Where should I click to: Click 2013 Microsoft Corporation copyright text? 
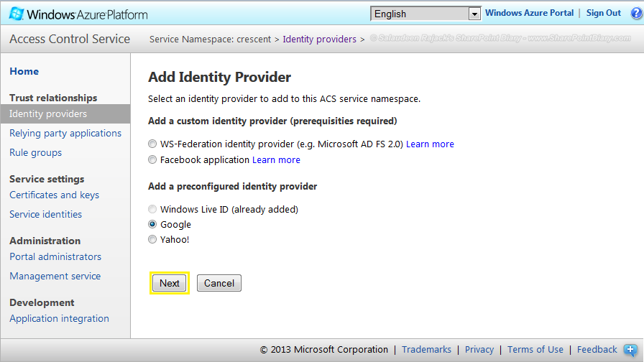[324, 350]
